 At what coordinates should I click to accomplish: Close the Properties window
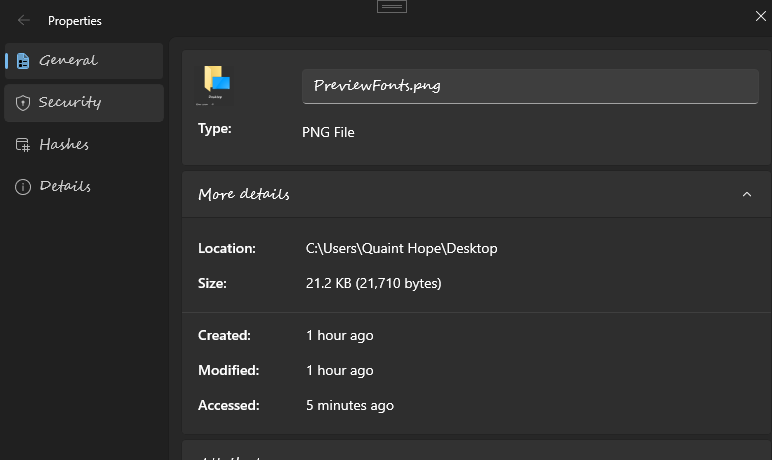[760, 13]
